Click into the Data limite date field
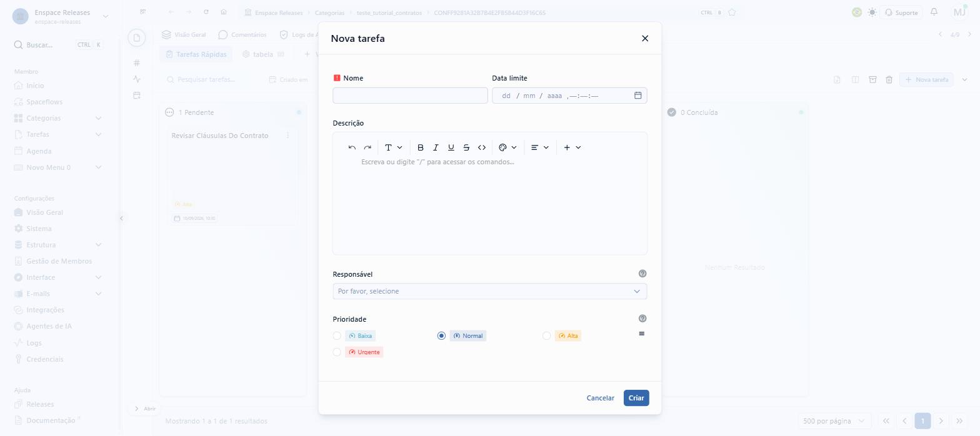 569,96
